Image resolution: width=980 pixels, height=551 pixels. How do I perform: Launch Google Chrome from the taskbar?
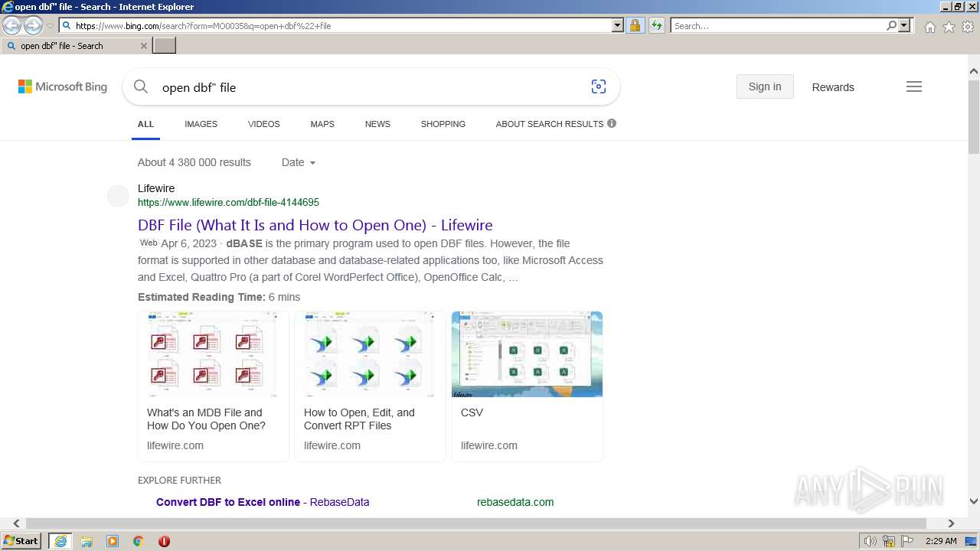[x=139, y=541]
